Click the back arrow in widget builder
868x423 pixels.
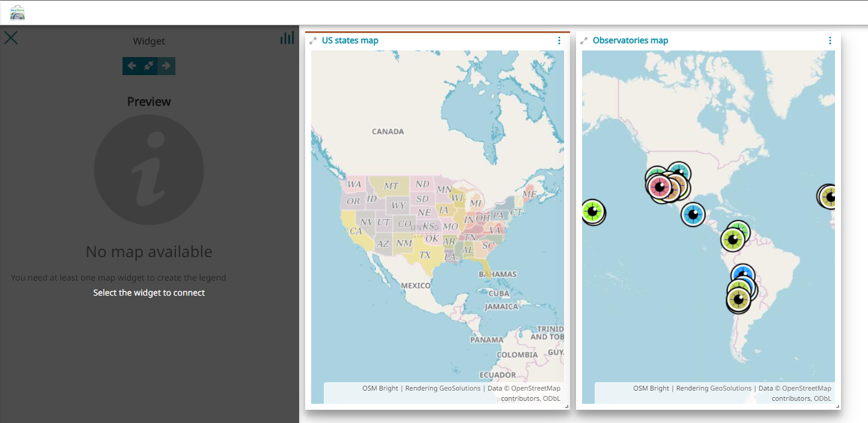132,66
